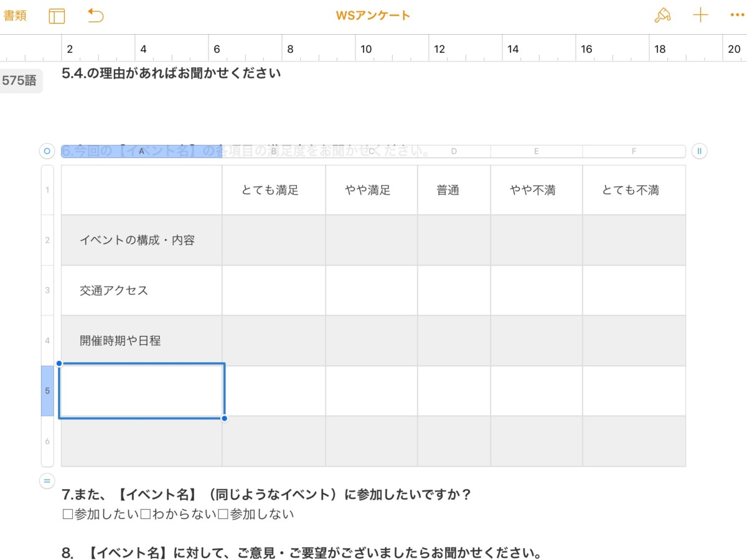Tap the 575語 word count badge
The image size is (747, 560).
pyautogui.click(x=20, y=81)
